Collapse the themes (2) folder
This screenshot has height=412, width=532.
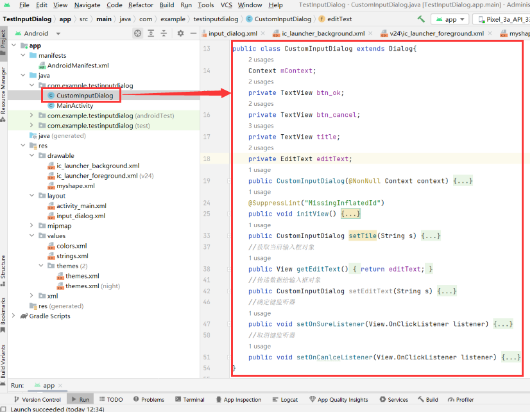point(41,266)
